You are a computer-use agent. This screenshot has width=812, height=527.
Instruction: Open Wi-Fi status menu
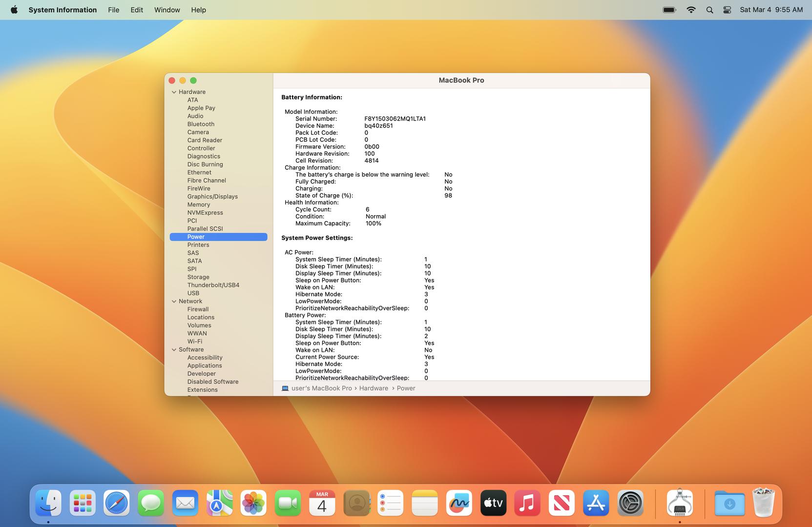tap(691, 10)
